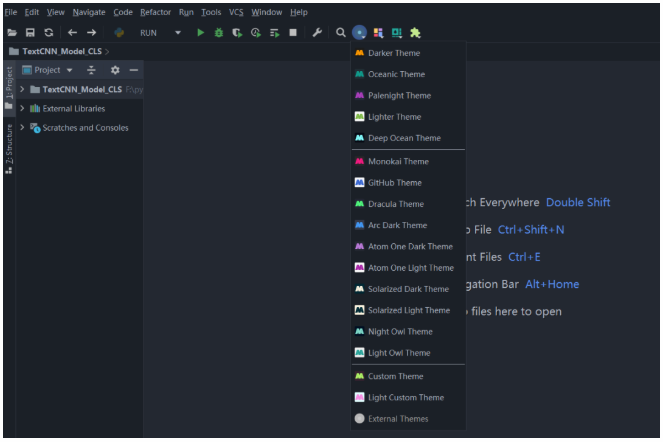Open the Edit menu
Image resolution: width=663 pixels, height=442 pixels.
(x=32, y=12)
